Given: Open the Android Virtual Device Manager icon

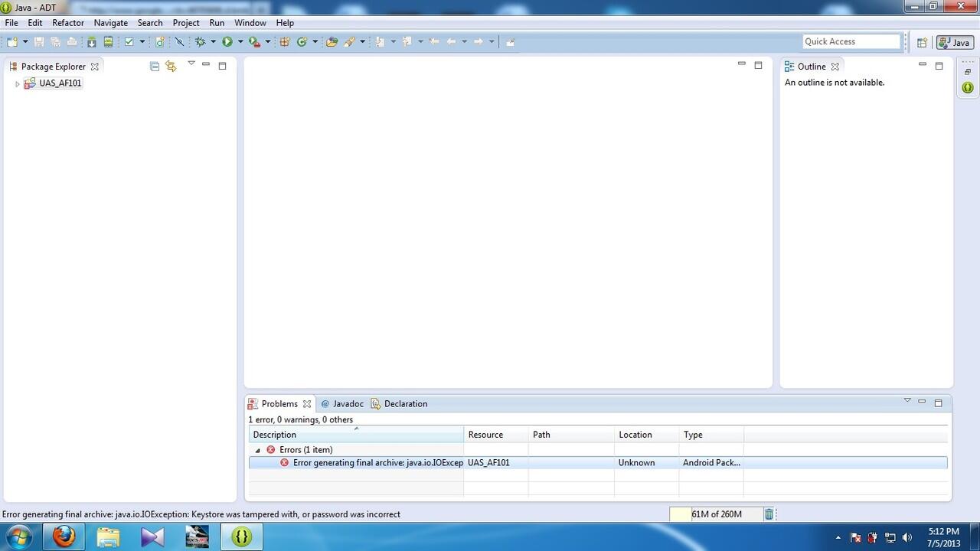Looking at the screenshot, I should [108, 41].
